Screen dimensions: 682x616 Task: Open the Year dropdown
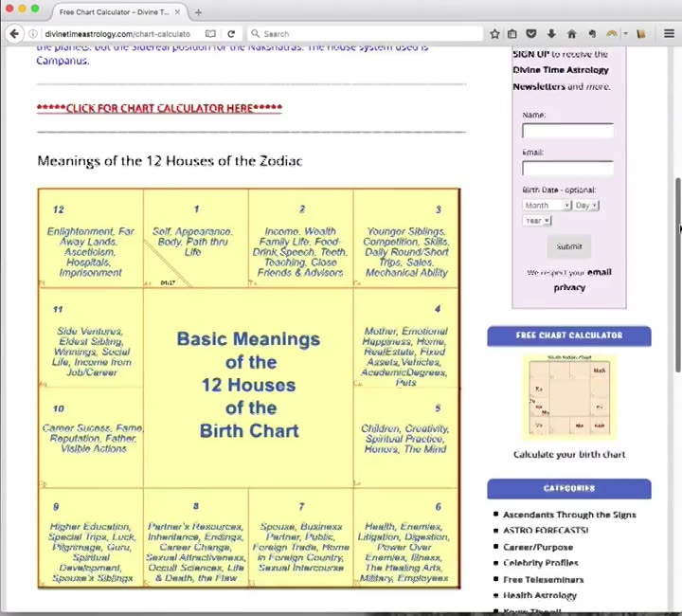click(537, 221)
